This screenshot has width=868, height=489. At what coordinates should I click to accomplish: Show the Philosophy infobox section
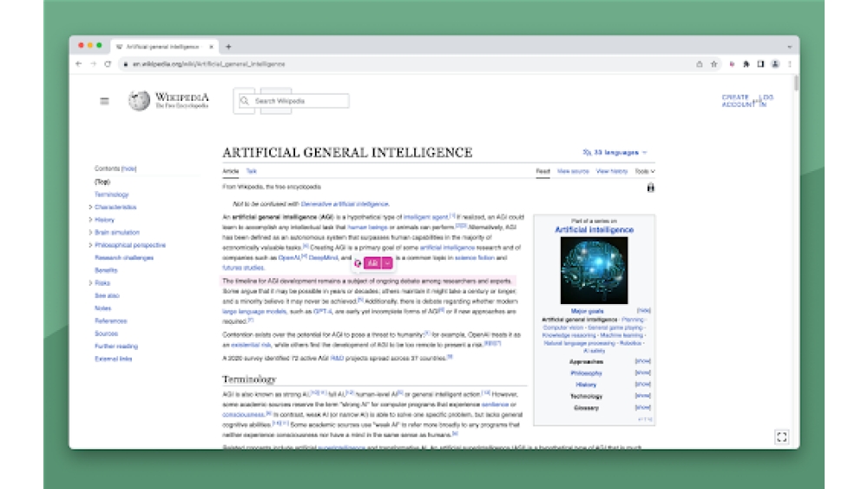tap(642, 373)
